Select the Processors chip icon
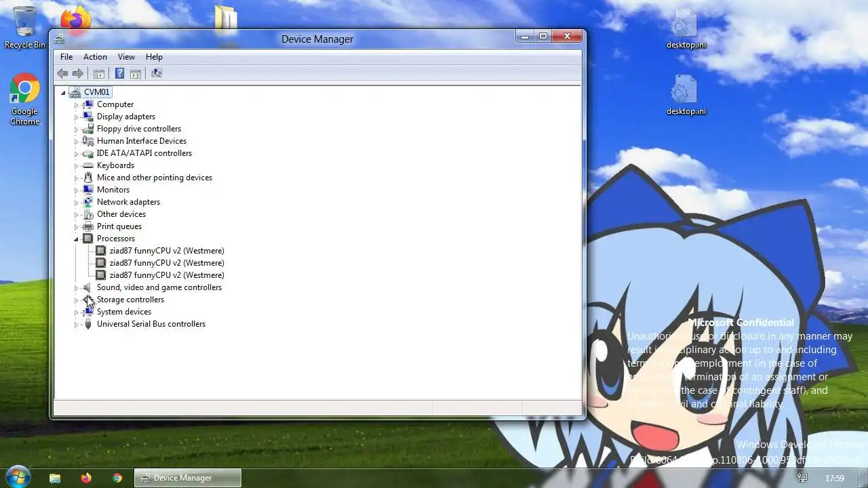The height and width of the screenshot is (488, 868). 87,239
